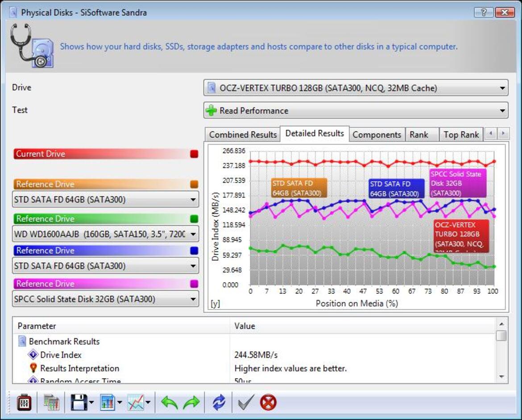Screen dimensions: 522x420
Task: Click the question mark help button
Action: click(484, 12)
